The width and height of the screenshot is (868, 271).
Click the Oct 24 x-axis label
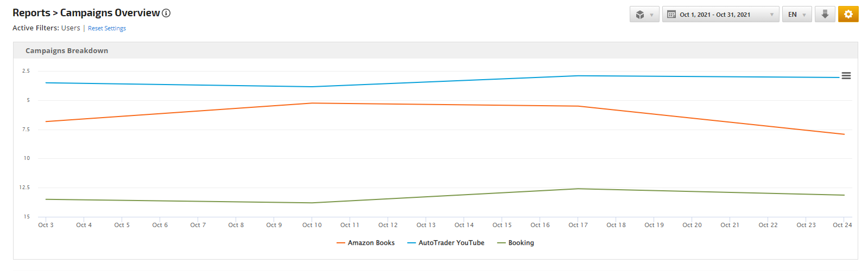(x=842, y=225)
